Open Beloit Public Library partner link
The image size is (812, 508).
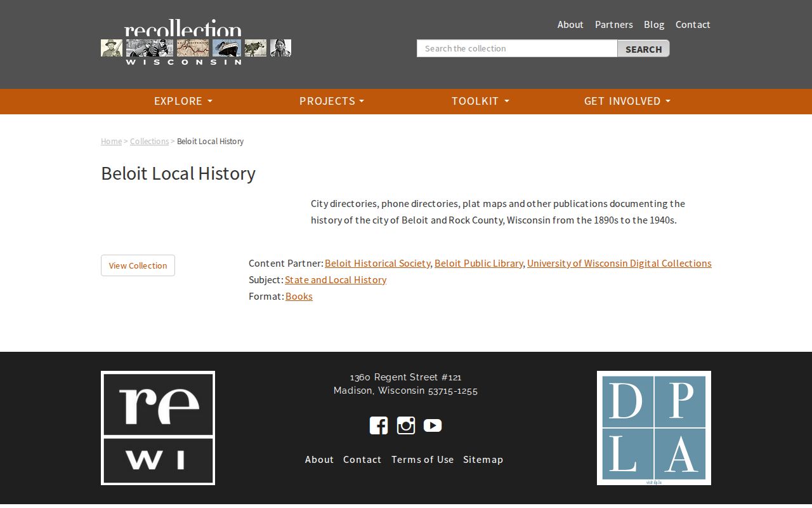478,263
